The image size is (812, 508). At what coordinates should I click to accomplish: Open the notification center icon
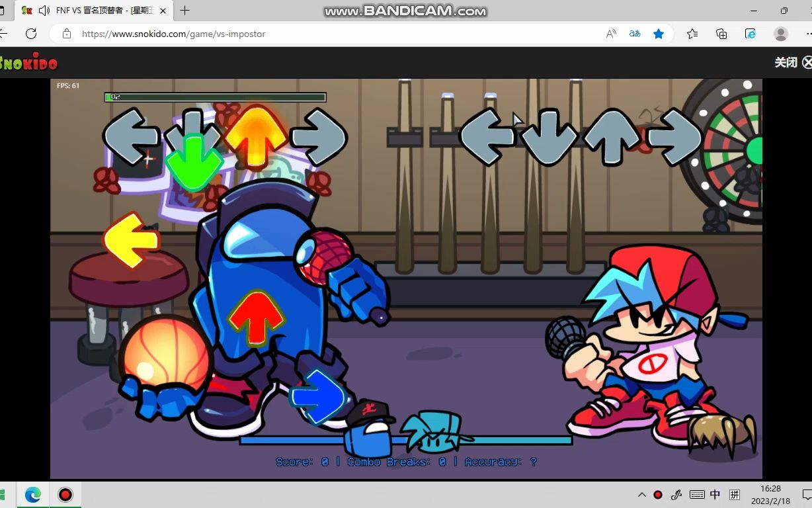click(x=807, y=495)
